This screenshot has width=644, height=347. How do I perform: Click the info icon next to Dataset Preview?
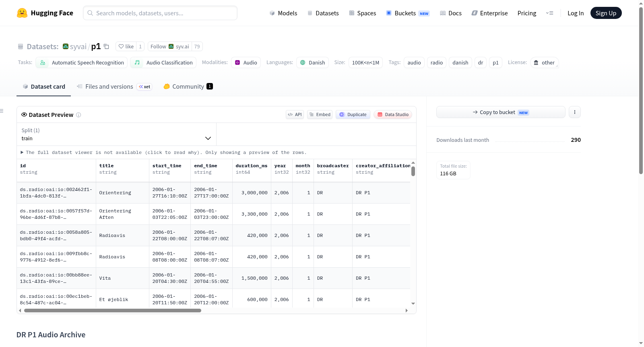click(x=78, y=115)
